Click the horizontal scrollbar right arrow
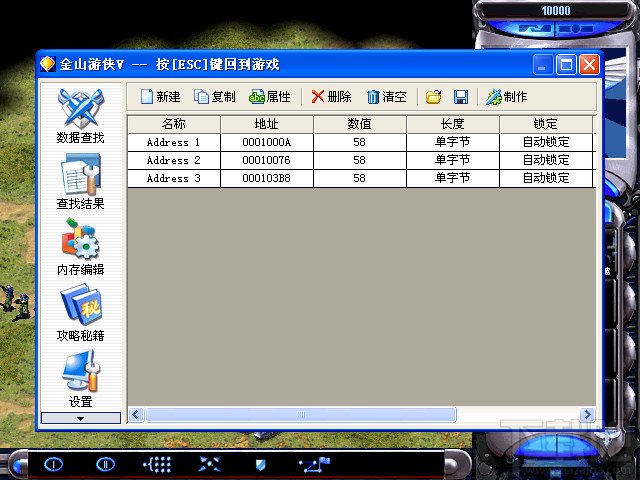Viewport: 640px width, 480px height. click(x=588, y=414)
